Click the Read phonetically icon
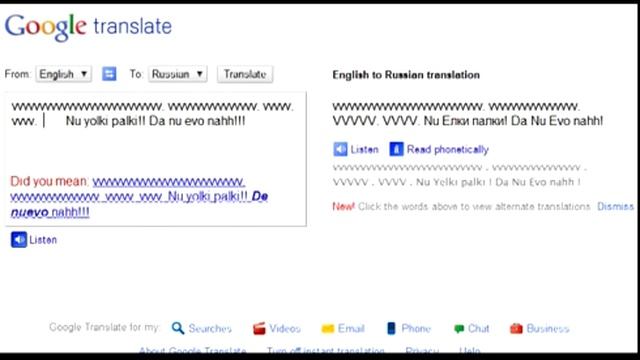The image size is (640, 360). [x=396, y=149]
